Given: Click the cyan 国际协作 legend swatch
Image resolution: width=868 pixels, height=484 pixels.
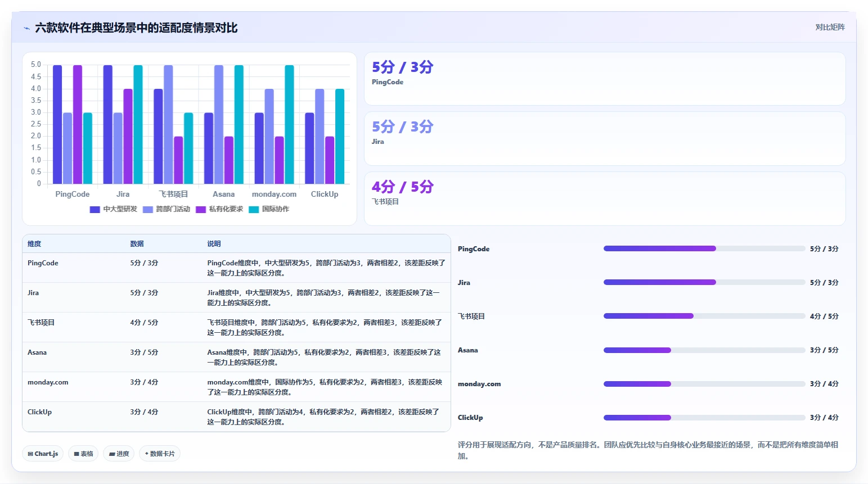Looking at the screenshot, I should coord(254,210).
